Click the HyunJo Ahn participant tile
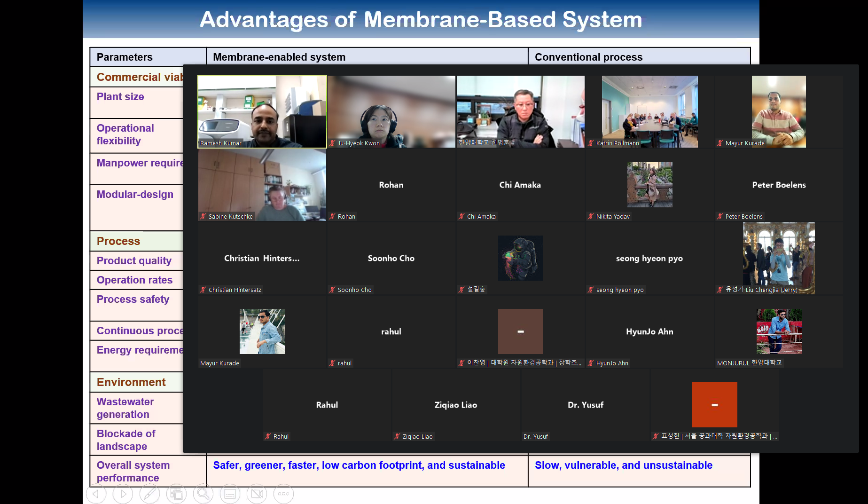 649,331
